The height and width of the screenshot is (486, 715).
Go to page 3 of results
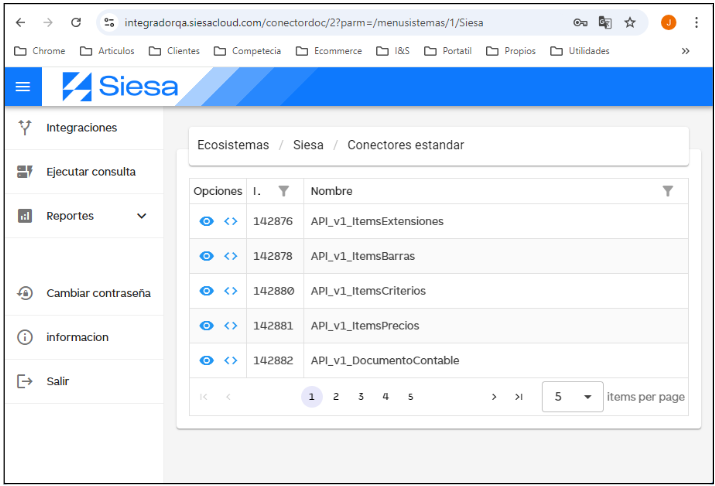point(361,397)
